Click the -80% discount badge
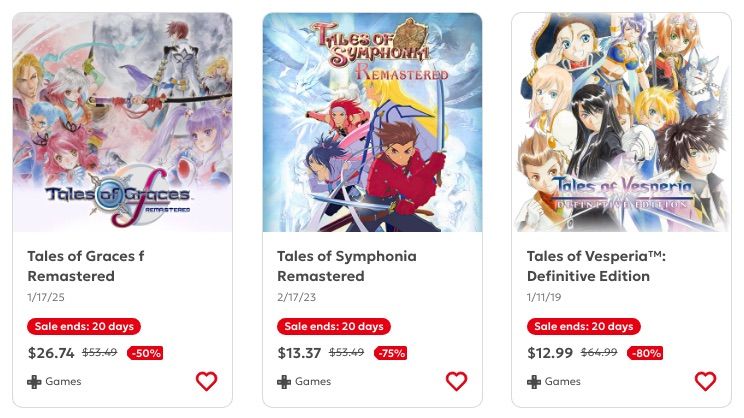The image size is (744, 418). pos(645,353)
